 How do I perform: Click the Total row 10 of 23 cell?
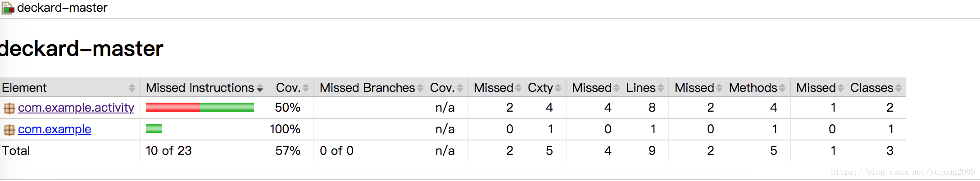(x=169, y=151)
